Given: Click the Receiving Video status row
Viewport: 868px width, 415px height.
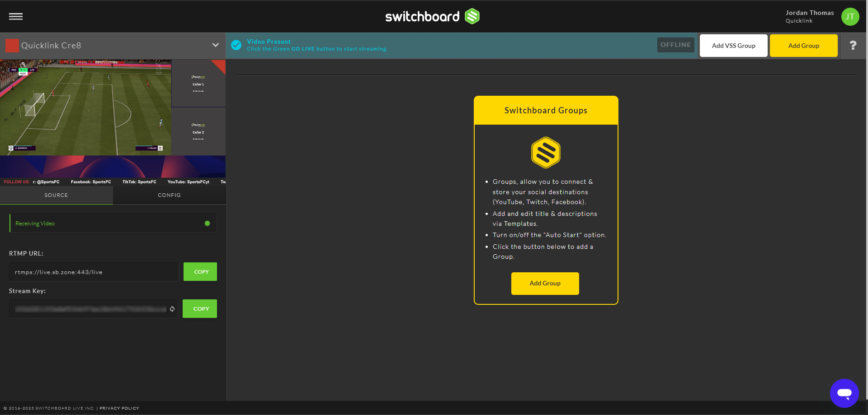Looking at the screenshot, I should click(x=113, y=223).
